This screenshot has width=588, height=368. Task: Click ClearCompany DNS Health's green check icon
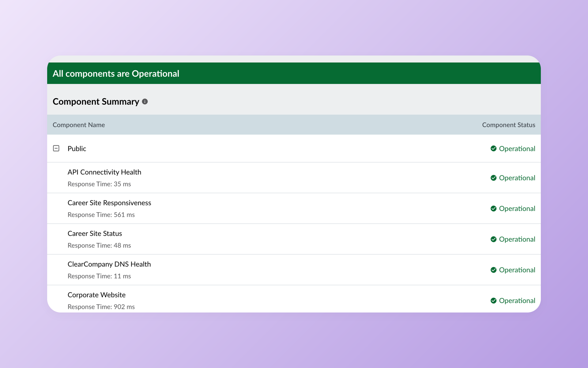[x=493, y=270]
